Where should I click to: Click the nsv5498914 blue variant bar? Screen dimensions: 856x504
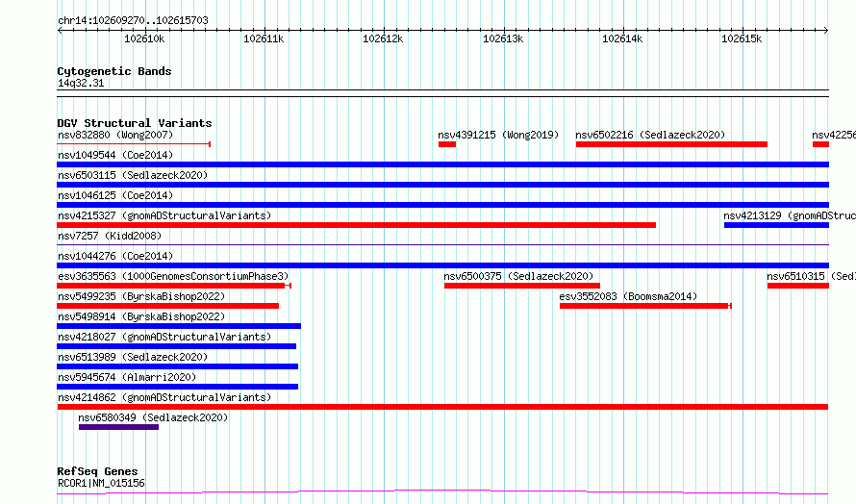179,326
